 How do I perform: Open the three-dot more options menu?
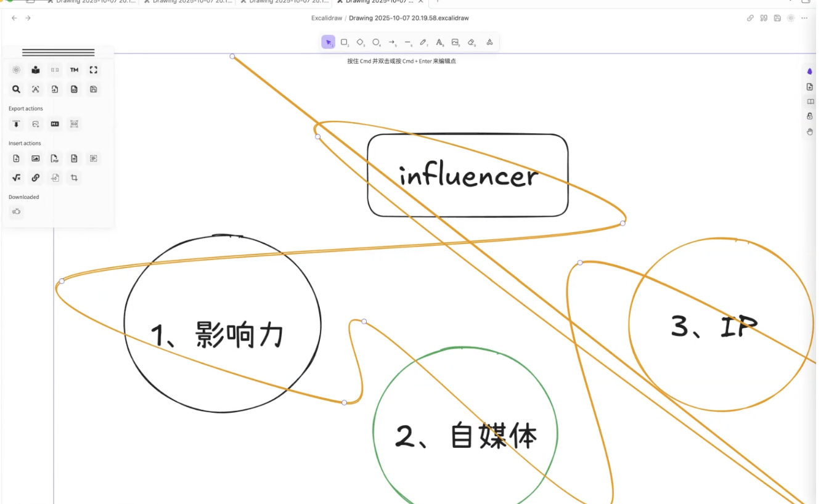click(x=804, y=18)
